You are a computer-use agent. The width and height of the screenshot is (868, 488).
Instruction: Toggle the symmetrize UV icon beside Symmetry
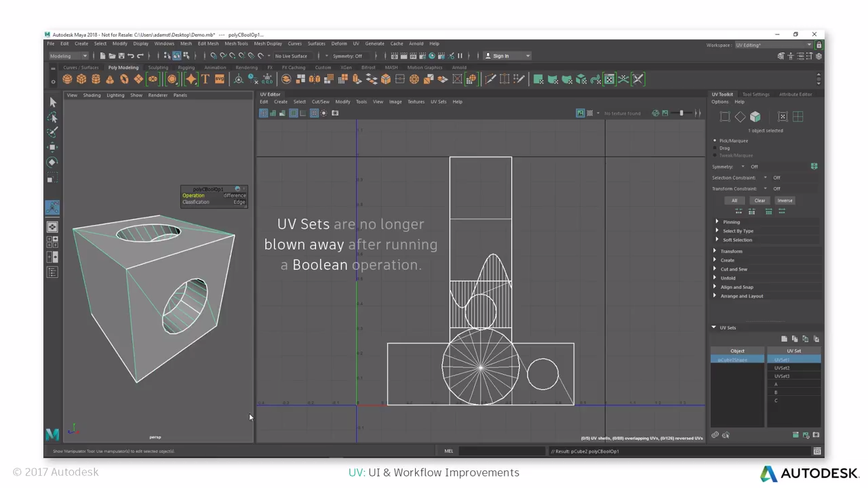[x=814, y=167]
